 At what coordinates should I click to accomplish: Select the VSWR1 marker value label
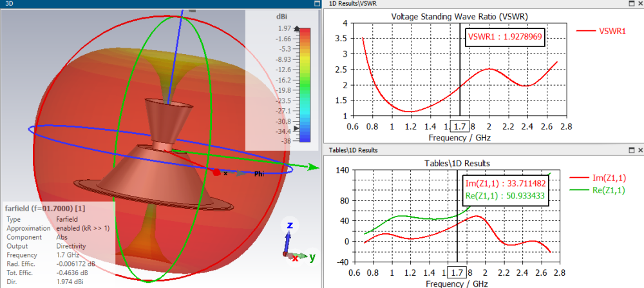coord(505,37)
